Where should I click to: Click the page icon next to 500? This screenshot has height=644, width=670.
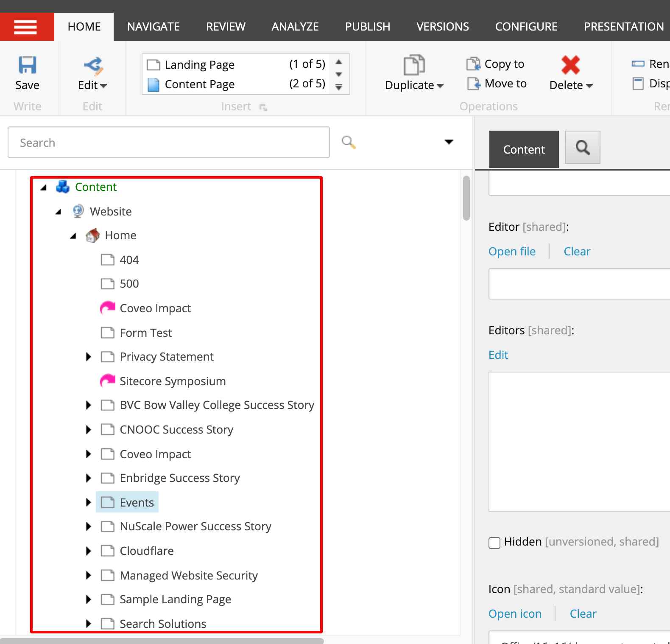(108, 283)
